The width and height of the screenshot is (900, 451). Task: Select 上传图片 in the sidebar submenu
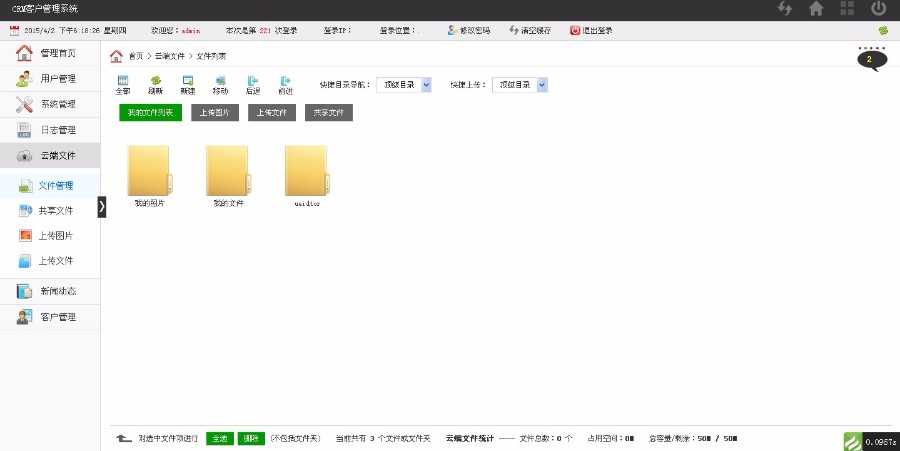click(50, 236)
